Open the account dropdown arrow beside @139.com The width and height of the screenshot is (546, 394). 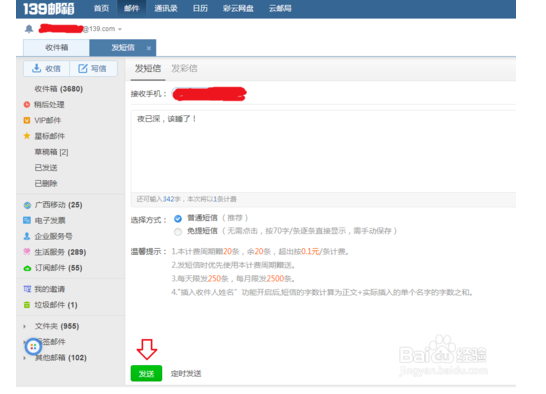(120, 29)
